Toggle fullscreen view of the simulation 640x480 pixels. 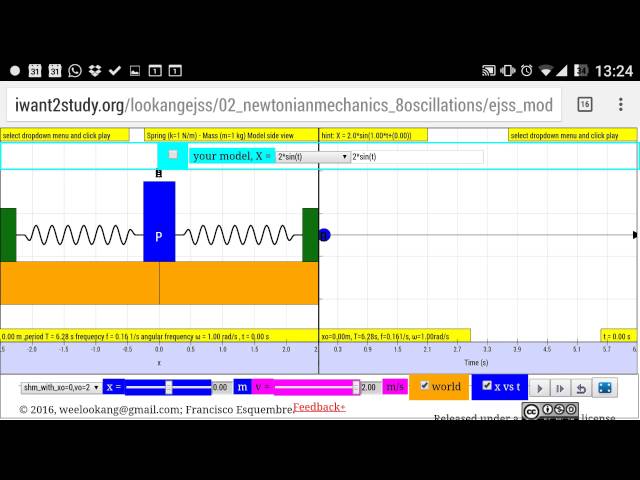point(604,388)
